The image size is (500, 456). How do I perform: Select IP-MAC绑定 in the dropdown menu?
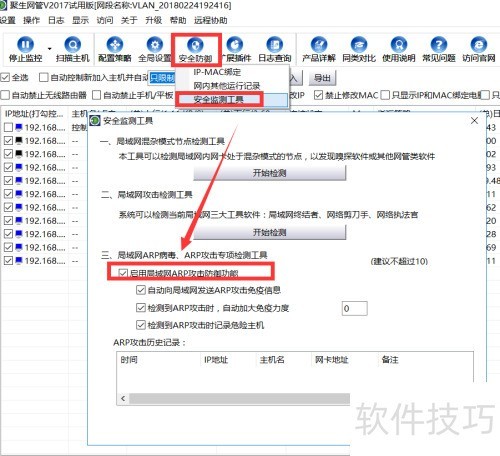232,72
